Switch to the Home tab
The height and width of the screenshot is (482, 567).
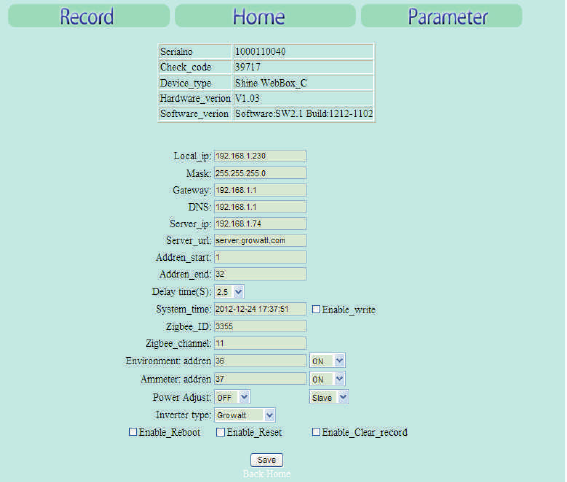265,16
